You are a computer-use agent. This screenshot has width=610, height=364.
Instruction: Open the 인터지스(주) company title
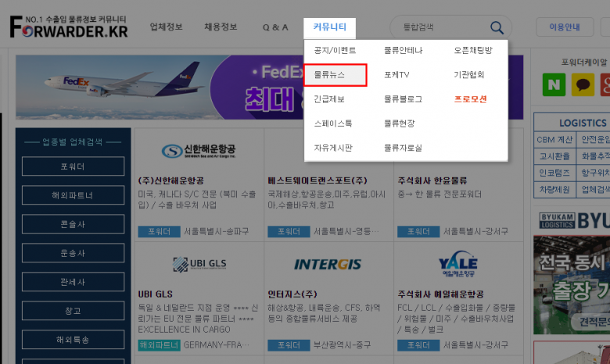(294, 294)
